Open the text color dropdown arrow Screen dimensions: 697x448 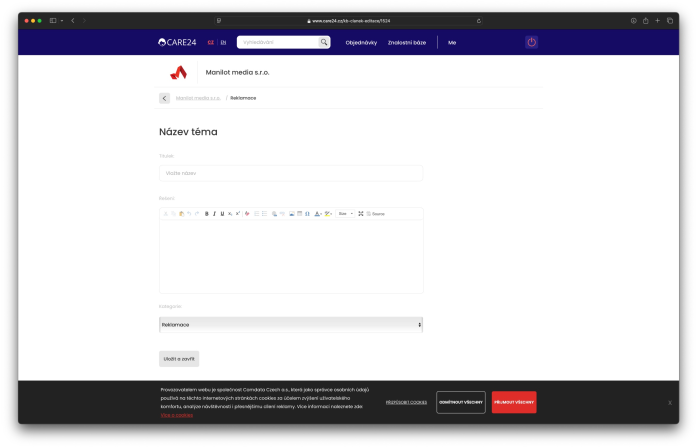pos(321,214)
